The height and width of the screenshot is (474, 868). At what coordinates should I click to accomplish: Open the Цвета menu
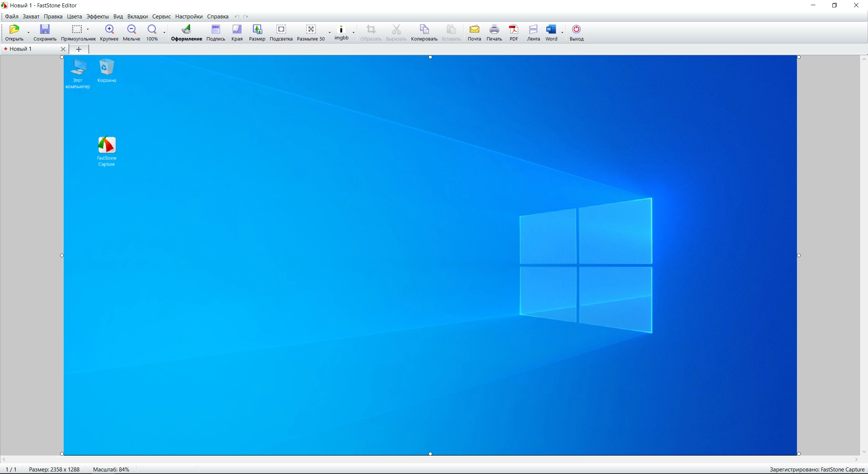(x=74, y=17)
